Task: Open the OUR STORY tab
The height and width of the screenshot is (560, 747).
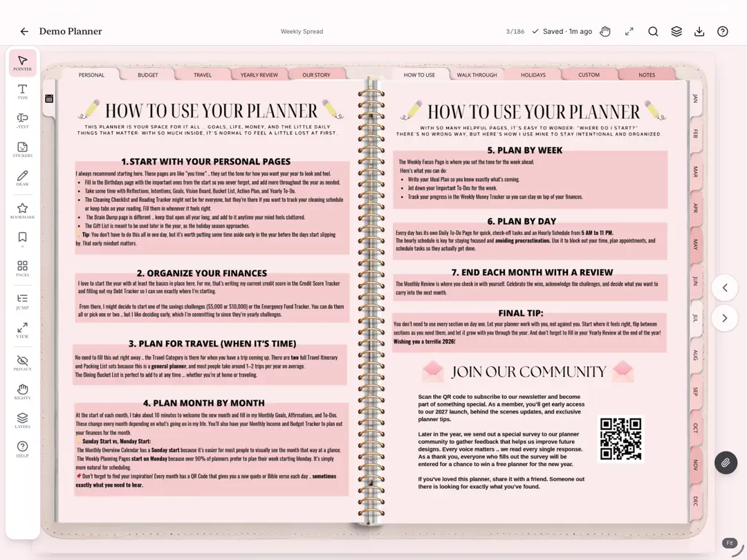Action: (316, 75)
